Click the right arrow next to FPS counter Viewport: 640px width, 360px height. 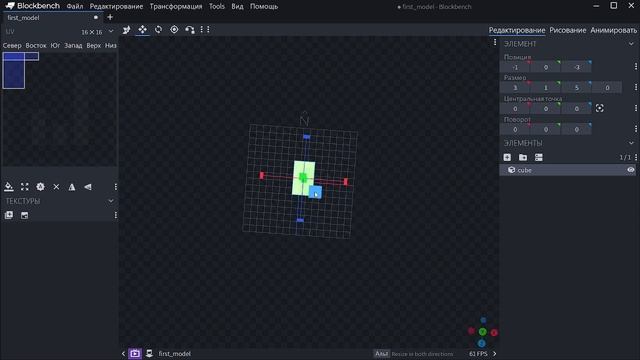(494, 353)
